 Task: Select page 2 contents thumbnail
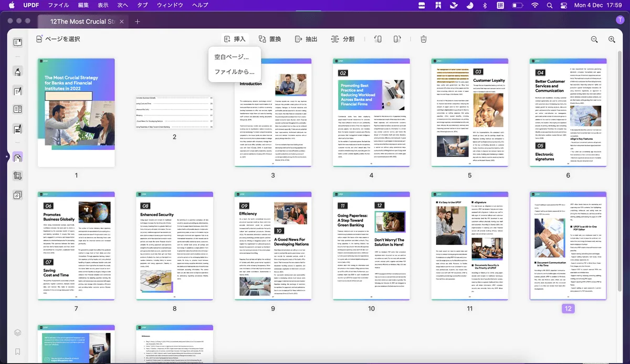pos(175,113)
